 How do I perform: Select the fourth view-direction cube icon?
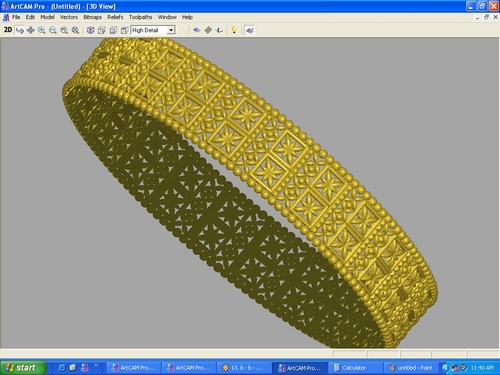[124, 30]
